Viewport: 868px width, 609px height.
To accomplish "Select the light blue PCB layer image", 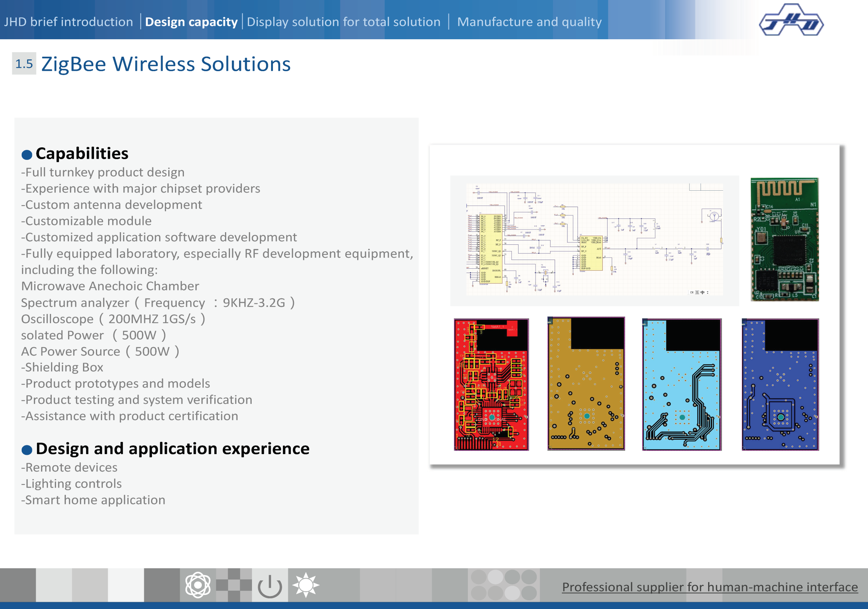I will [x=681, y=384].
